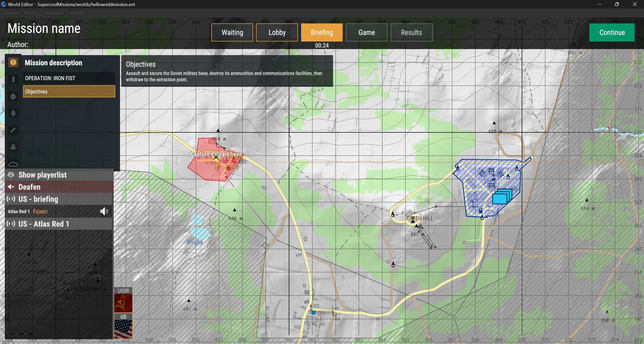Open the Placement menu

click(x=54, y=13)
